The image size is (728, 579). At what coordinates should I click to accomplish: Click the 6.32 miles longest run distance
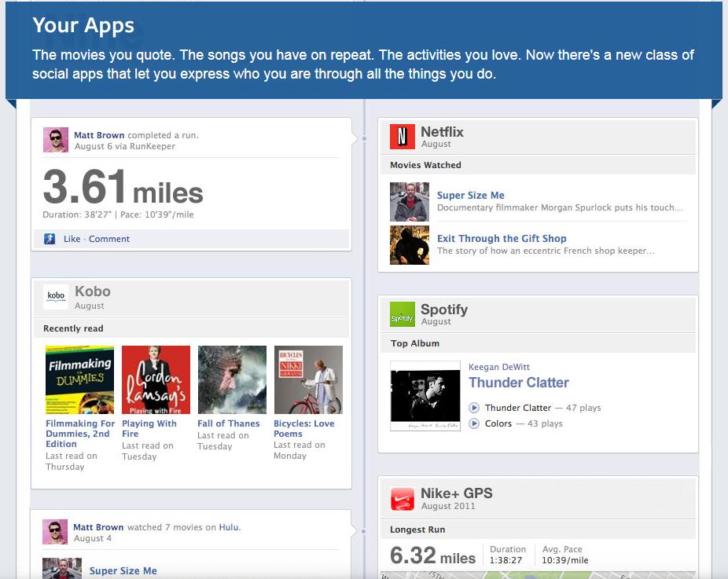point(432,555)
